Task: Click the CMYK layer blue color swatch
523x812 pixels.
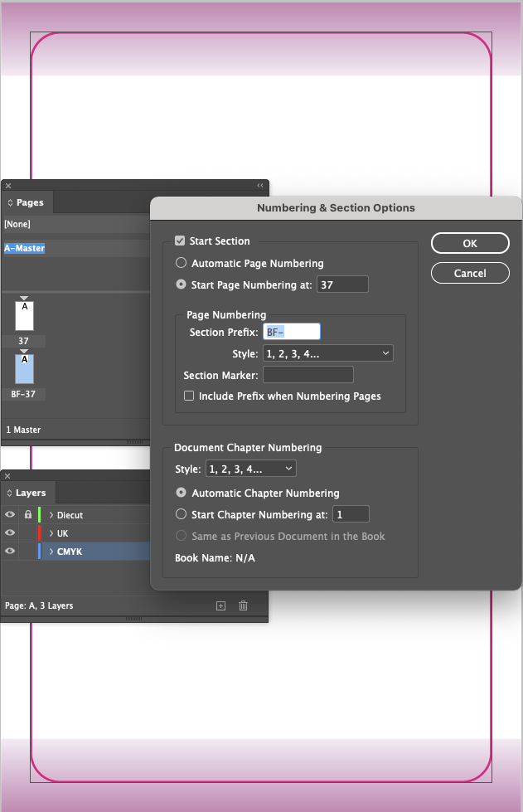Action: click(x=39, y=551)
